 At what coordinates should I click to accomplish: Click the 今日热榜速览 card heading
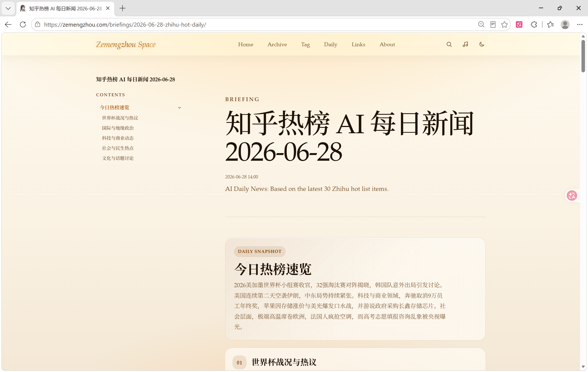tap(273, 269)
